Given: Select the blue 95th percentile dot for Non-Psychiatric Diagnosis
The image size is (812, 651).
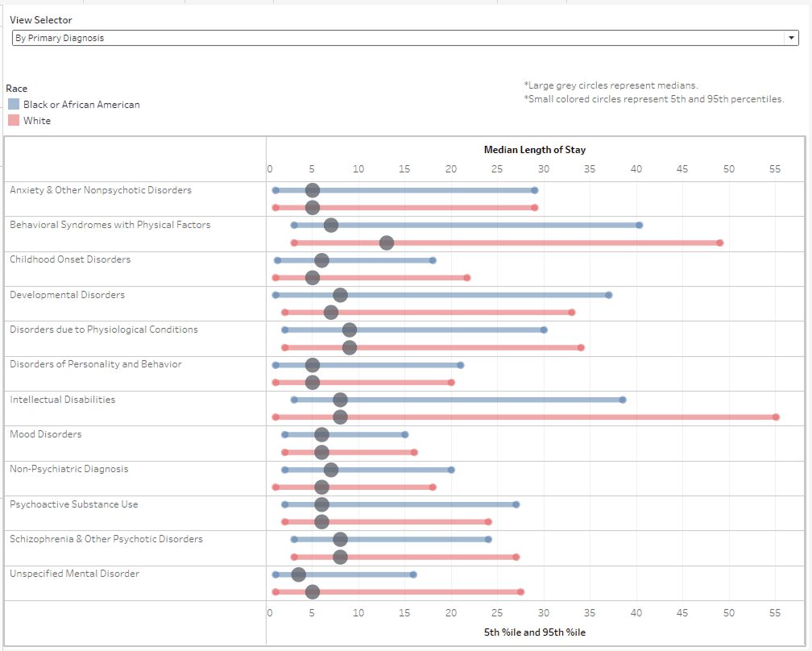Looking at the screenshot, I should pyautogui.click(x=451, y=470).
